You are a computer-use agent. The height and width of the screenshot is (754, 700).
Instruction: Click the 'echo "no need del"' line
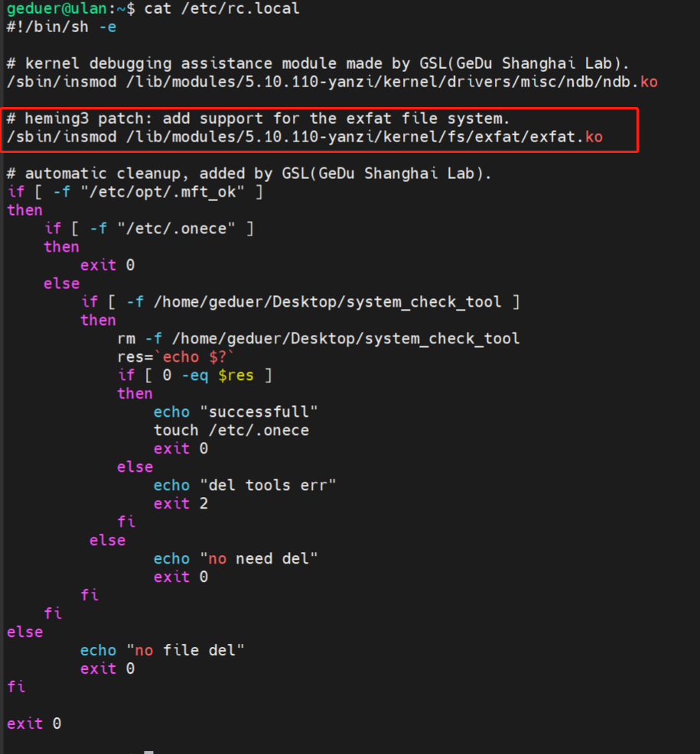coord(236,559)
